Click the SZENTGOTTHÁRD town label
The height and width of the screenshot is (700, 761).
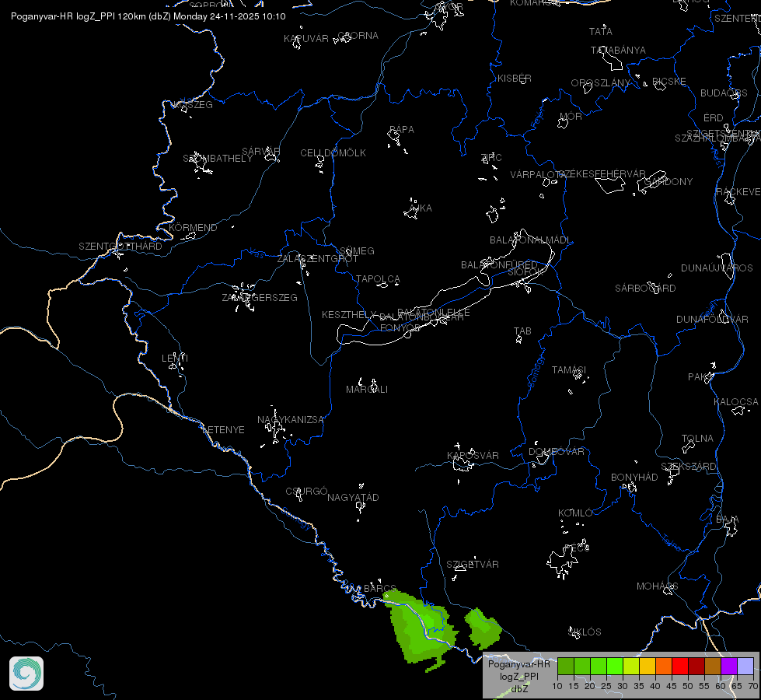point(120,247)
